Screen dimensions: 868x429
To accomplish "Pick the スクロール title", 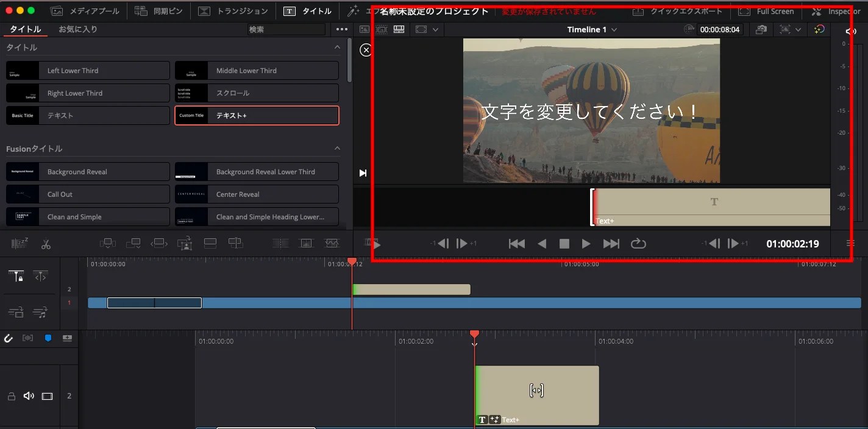I will coord(257,93).
